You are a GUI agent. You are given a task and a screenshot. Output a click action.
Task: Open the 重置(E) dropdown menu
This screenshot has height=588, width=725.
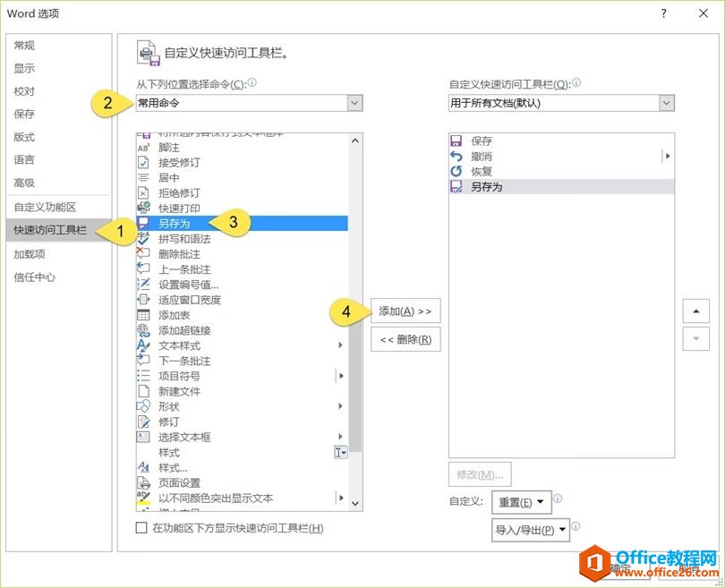pos(522,502)
